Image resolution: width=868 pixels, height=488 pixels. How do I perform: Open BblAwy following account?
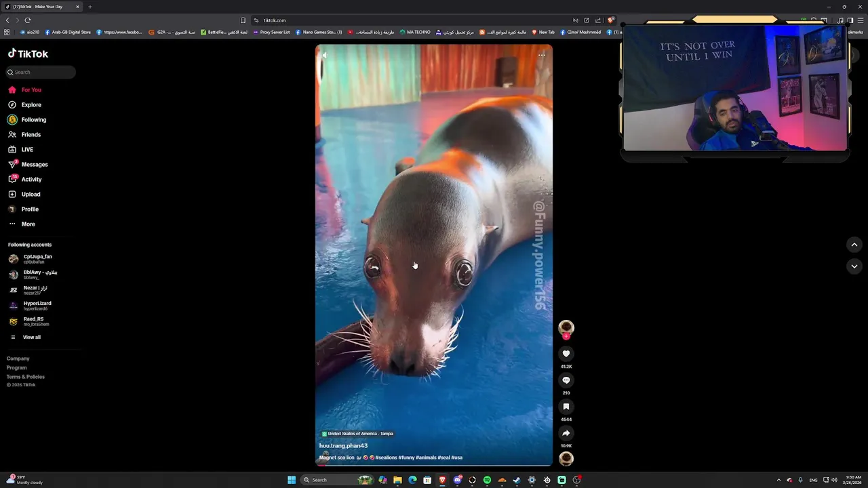(33, 274)
